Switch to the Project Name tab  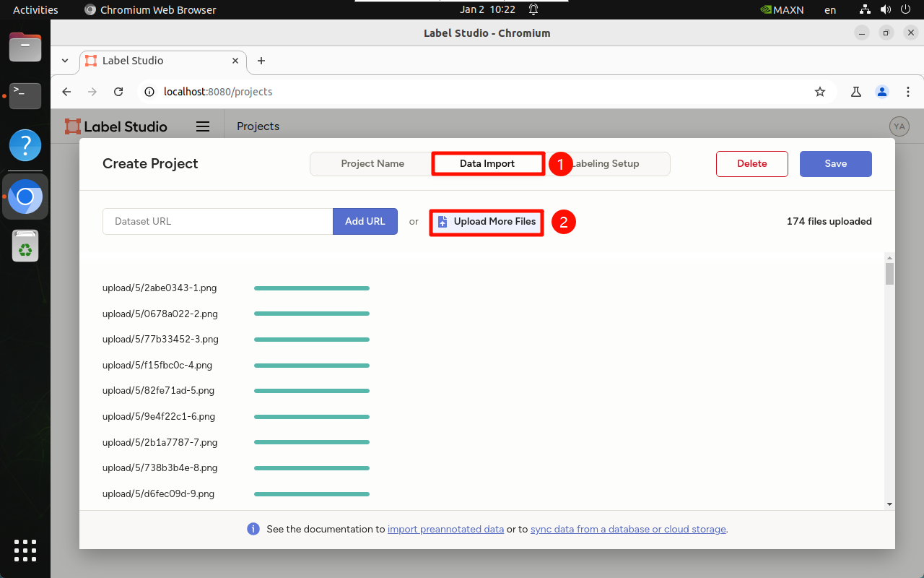click(372, 164)
